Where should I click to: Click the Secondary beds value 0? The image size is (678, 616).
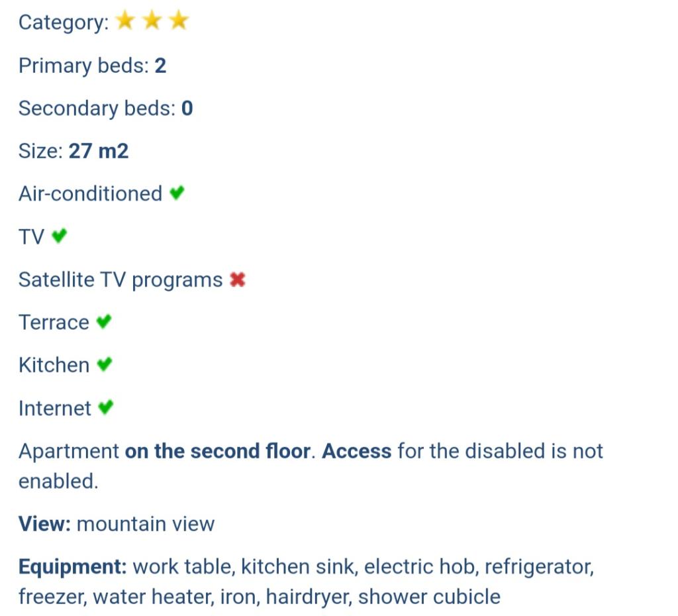point(187,108)
